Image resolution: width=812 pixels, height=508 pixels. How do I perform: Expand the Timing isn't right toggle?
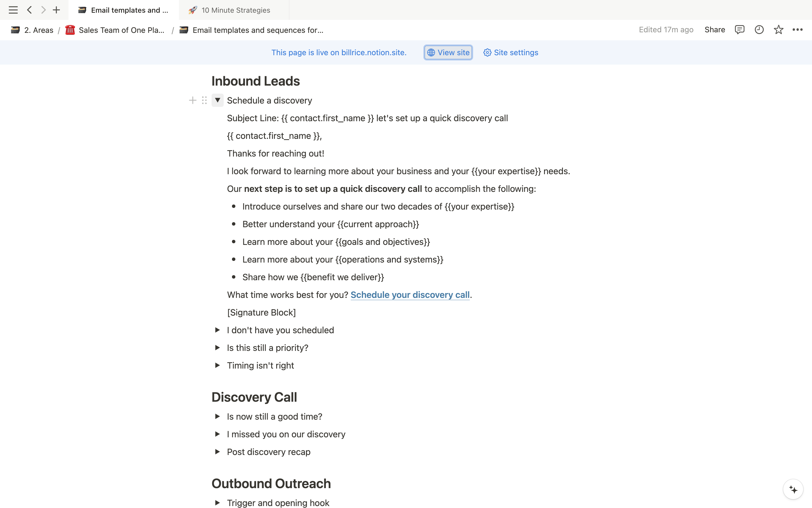(x=217, y=366)
